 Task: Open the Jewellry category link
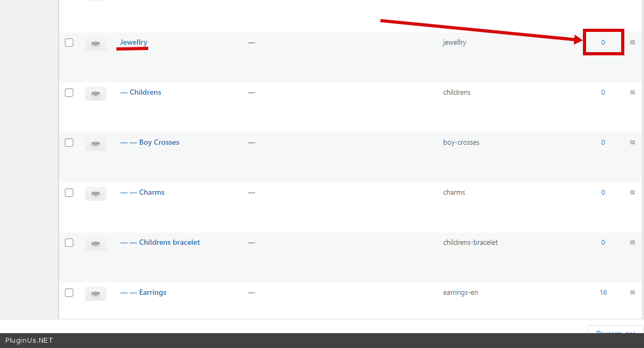(x=133, y=43)
